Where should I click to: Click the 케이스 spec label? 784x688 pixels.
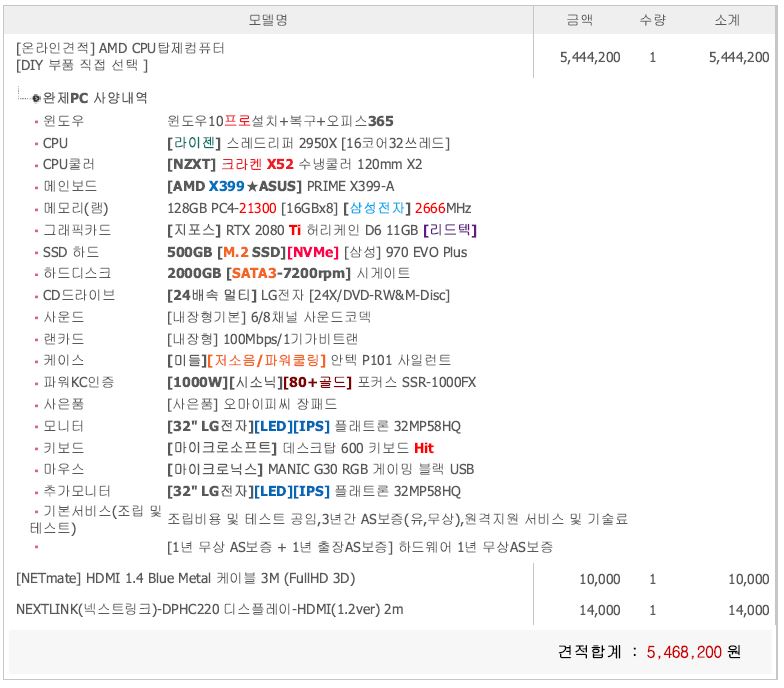point(64,360)
